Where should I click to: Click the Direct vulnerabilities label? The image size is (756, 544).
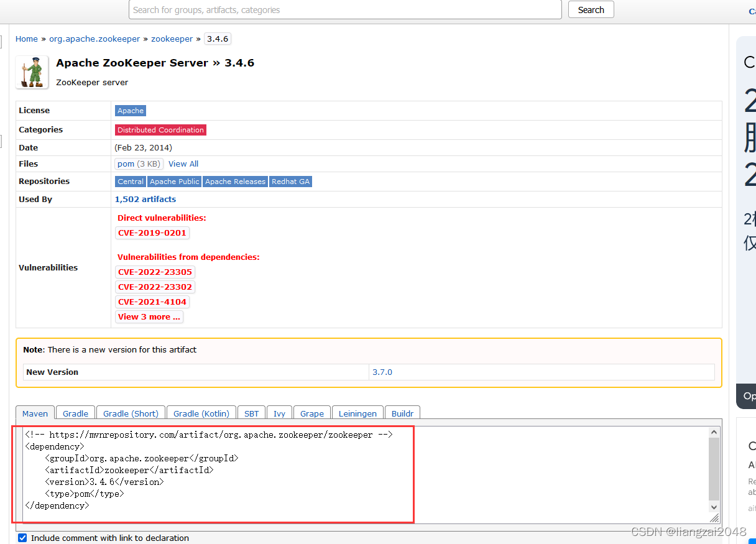tap(162, 218)
